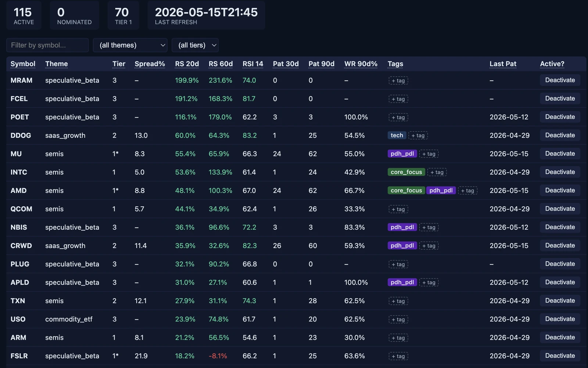This screenshot has height=368, width=588.
Task: Add another tag to INTC
Action: click(437, 172)
